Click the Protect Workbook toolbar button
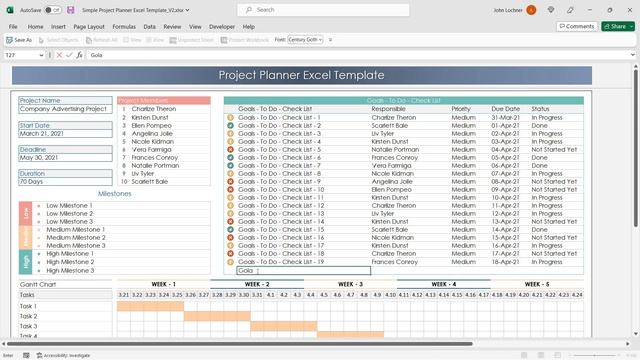 244,40
